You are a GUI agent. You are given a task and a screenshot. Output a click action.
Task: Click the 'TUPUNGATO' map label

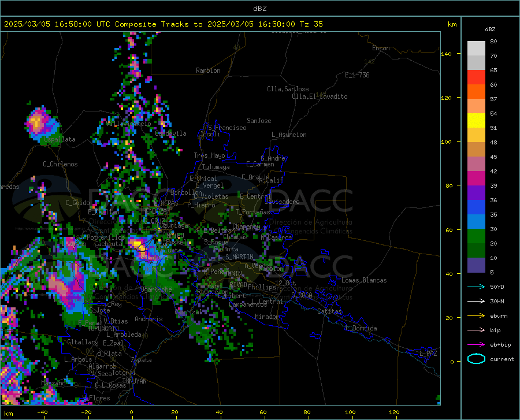coord(103,329)
